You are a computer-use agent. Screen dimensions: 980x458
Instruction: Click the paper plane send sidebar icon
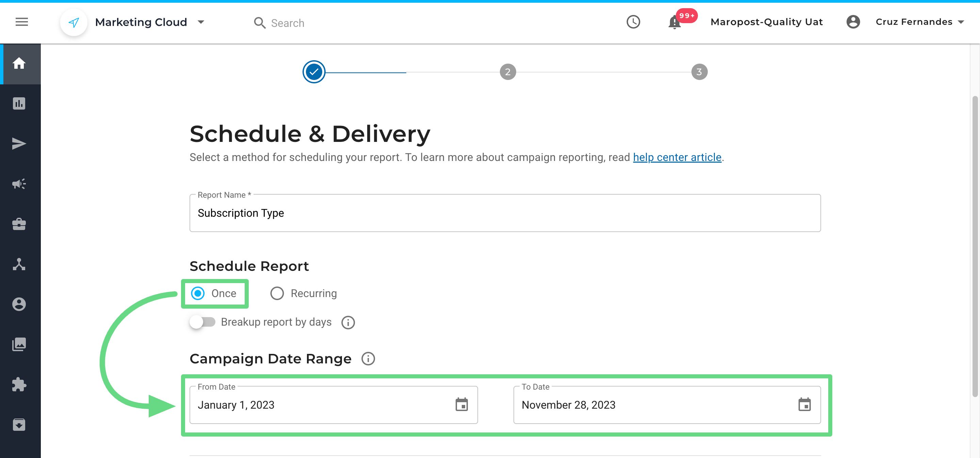tap(19, 144)
